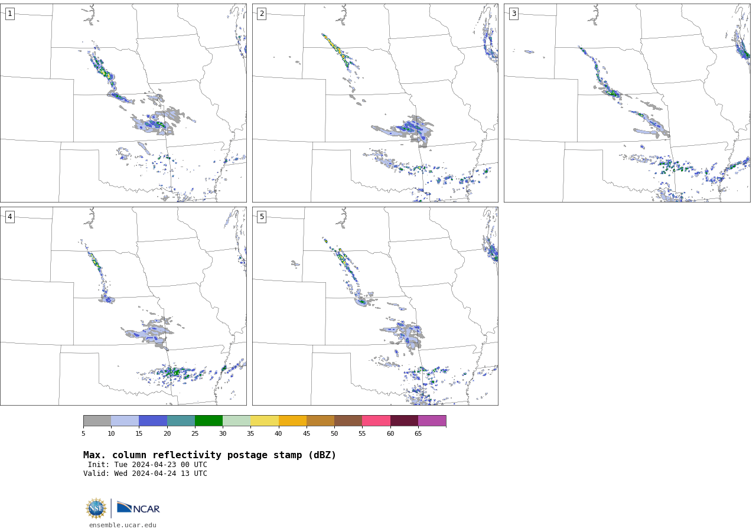Click the pale green 30-35 dBZ swatch
The image size is (756, 532).
click(236, 421)
